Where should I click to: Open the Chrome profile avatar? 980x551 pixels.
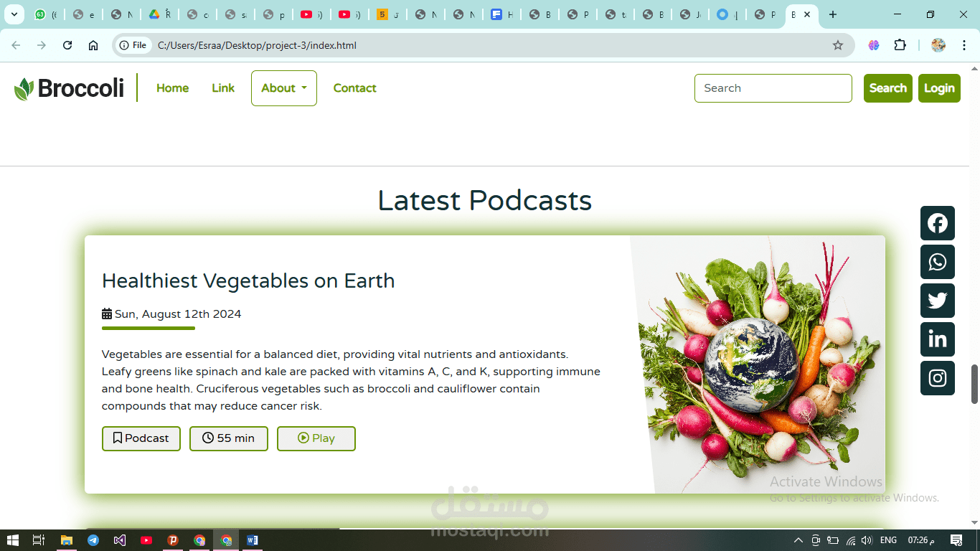point(938,45)
